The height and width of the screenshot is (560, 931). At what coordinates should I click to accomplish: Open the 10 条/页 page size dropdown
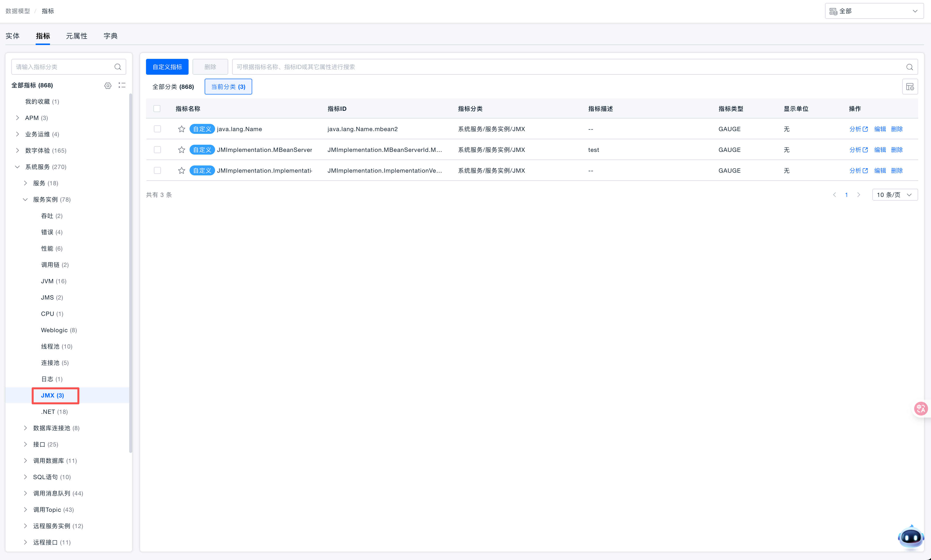[x=894, y=195]
